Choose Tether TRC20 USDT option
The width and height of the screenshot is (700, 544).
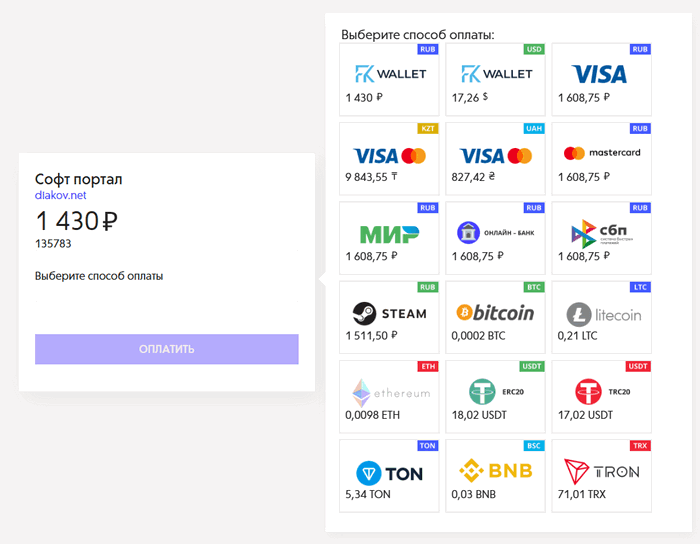(x=601, y=396)
